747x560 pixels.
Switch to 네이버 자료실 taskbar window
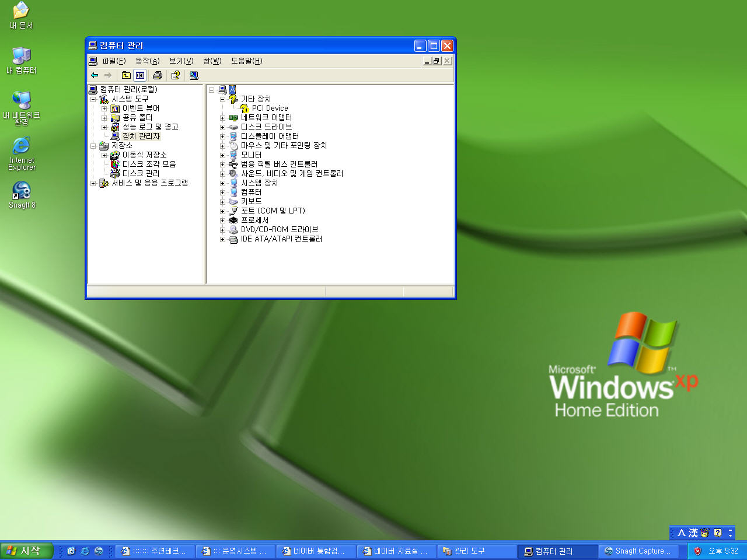pos(396,551)
